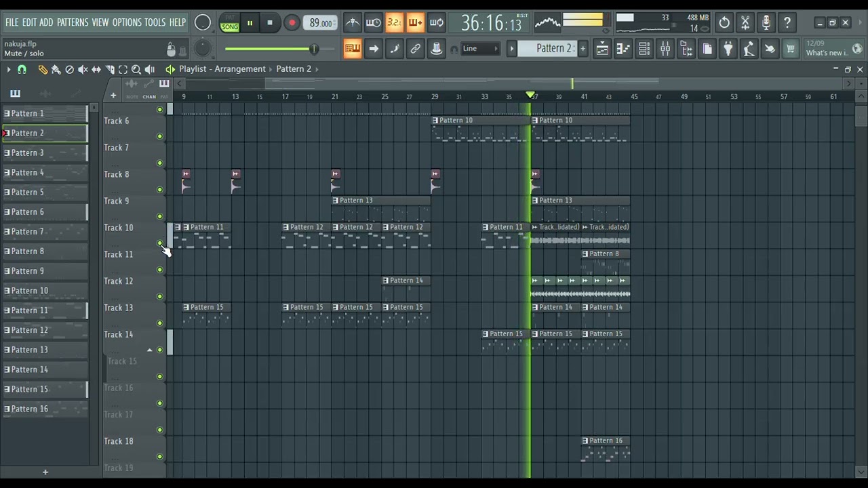
Task: Stop playback with the stop button
Action: (x=270, y=23)
